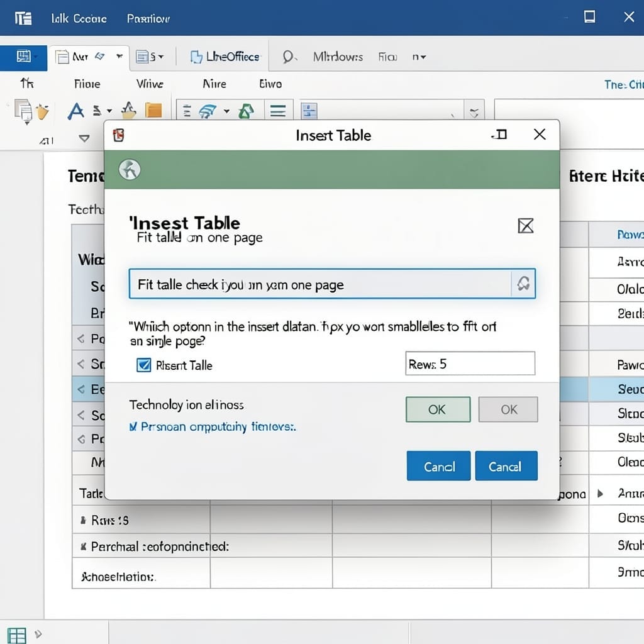Screen dimensions: 644x644
Task: Select the Paxtioir title menu item
Action: (148, 18)
